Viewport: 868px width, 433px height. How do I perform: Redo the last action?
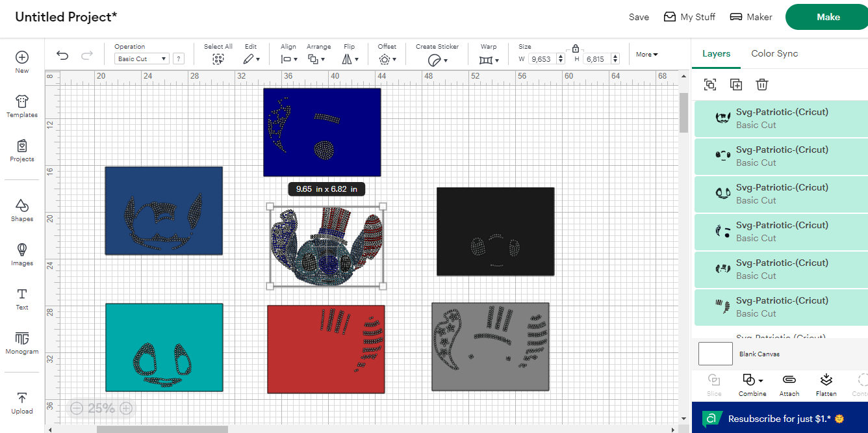coord(87,55)
